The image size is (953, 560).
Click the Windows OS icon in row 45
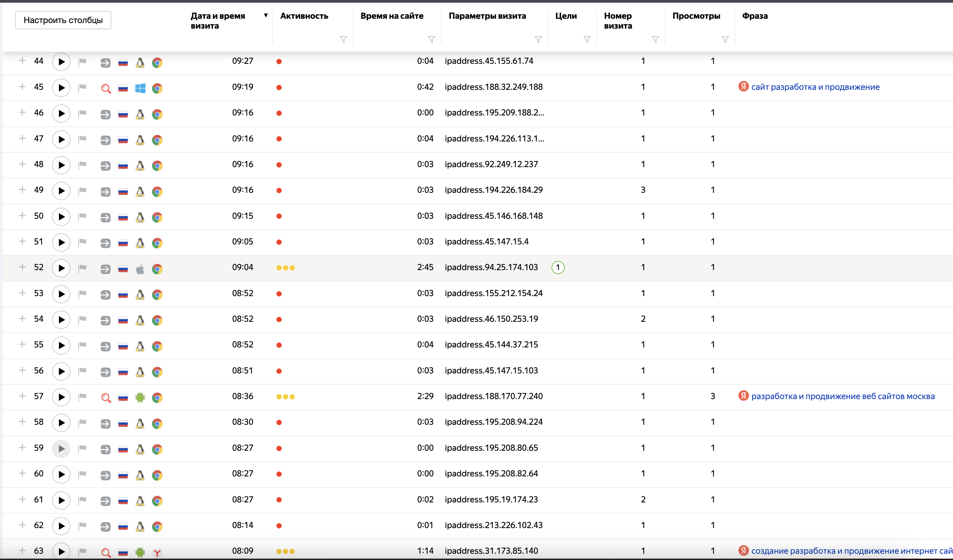pos(140,89)
